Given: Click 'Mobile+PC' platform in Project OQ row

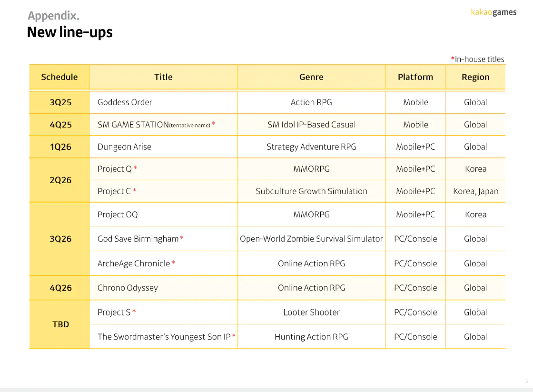Looking at the screenshot, I should point(415,215).
